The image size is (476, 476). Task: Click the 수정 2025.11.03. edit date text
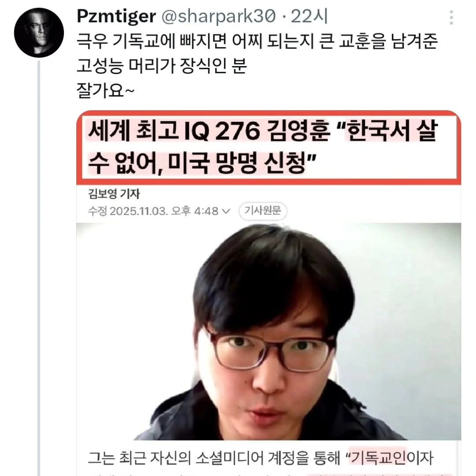pyautogui.click(x=127, y=211)
